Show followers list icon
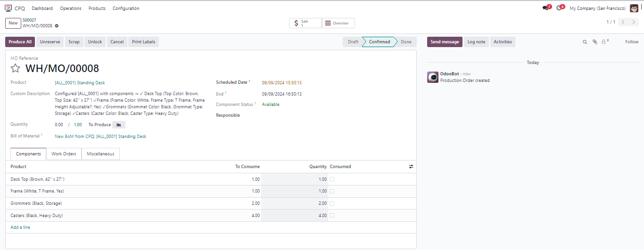Screen dimensions: 644x250 604,42
